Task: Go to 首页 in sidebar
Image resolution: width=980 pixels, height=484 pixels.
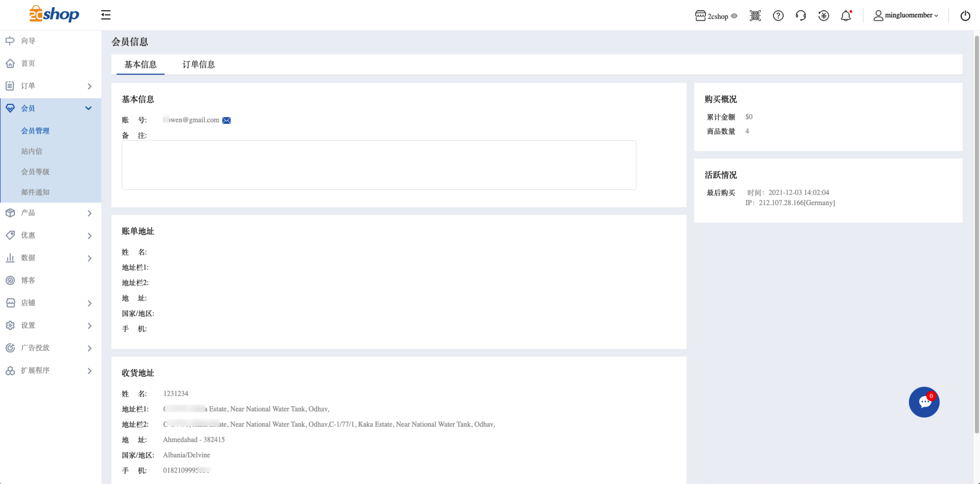Action: pos(28,63)
